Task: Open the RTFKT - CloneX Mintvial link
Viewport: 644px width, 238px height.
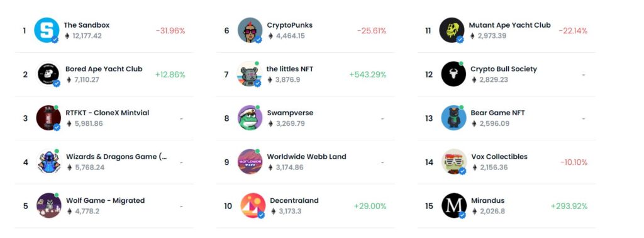Action: tap(107, 113)
